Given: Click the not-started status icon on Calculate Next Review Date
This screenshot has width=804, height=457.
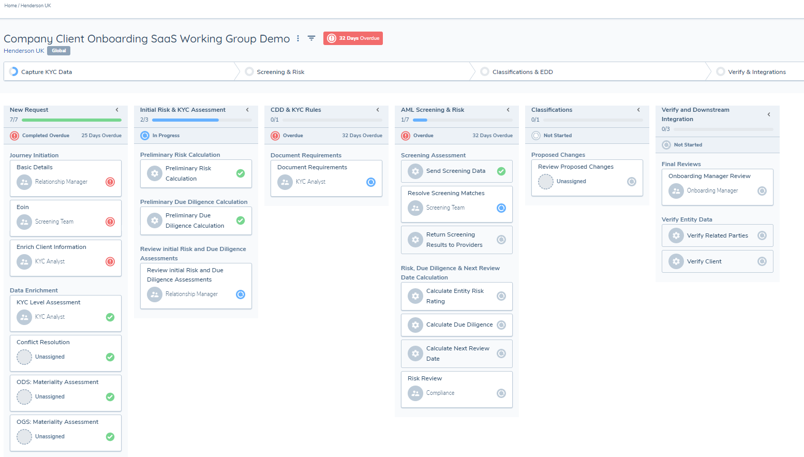Looking at the screenshot, I should [x=501, y=353].
